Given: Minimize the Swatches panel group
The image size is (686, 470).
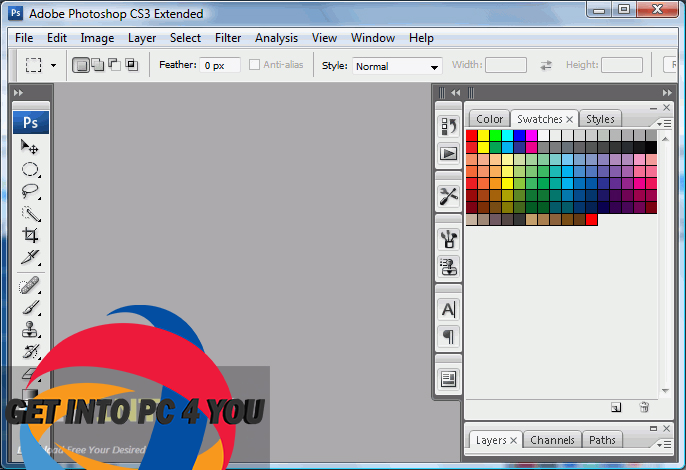Looking at the screenshot, I should click(654, 108).
